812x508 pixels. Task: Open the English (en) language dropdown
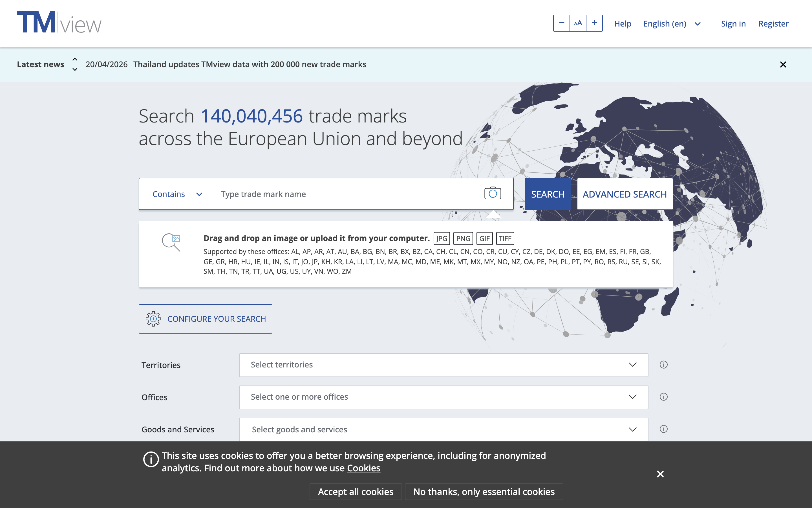click(x=672, y=23)
